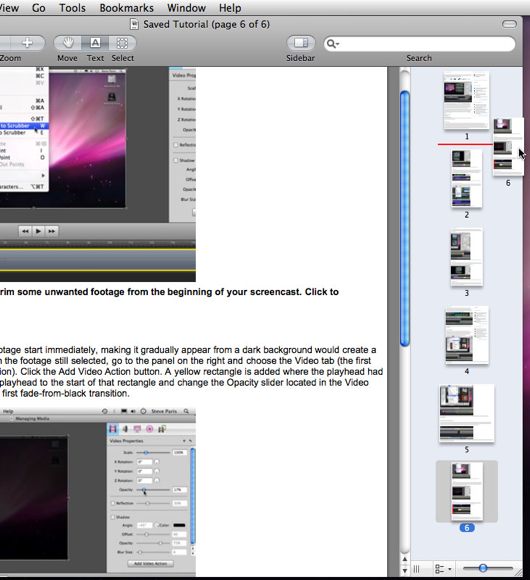This screenshot has height=580, width=530.
Task: Open the sidebar view mode dropdown
Action: (443, 569)
